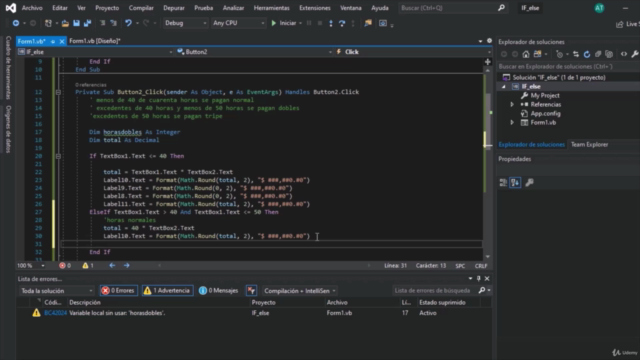Click the split editor icon above scrollbar
This screenshot has width=640, height=360.
coord(487,62)
